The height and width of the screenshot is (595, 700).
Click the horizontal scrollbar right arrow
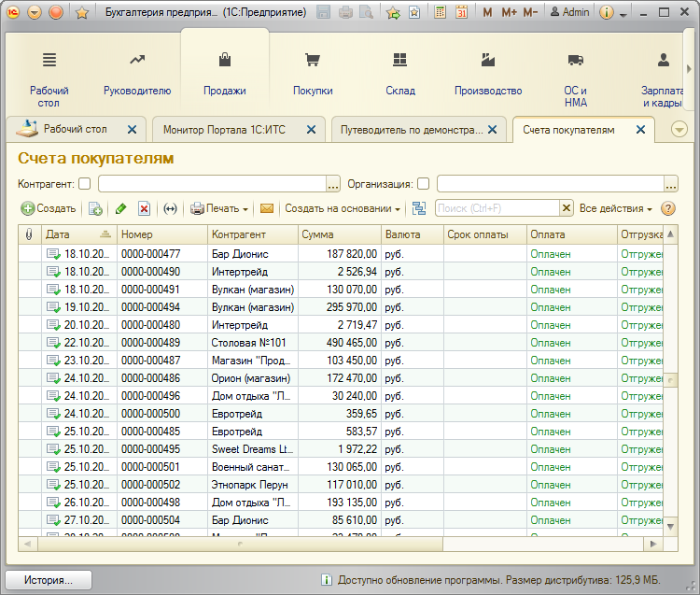point(653,544)
